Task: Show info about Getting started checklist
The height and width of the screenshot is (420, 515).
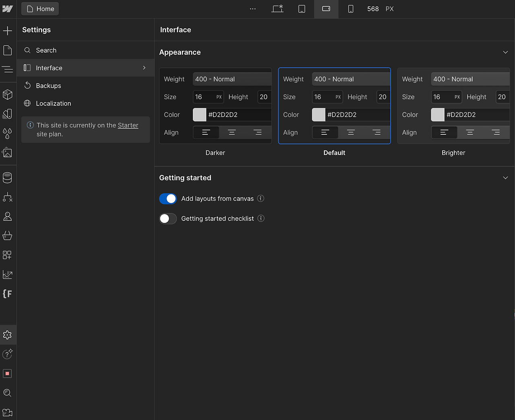Action: pos(261,218)
